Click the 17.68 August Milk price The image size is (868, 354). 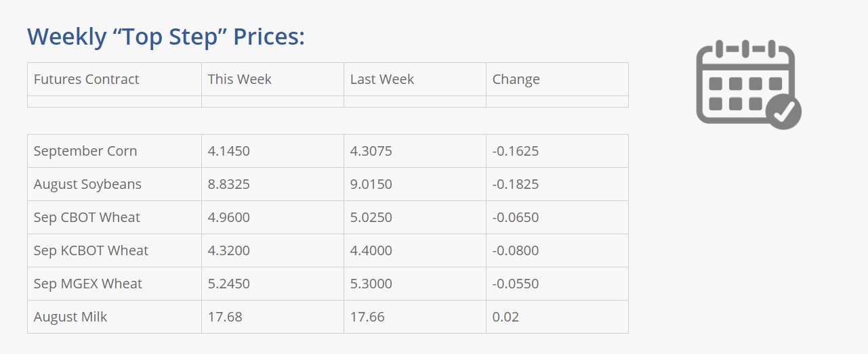225,317
